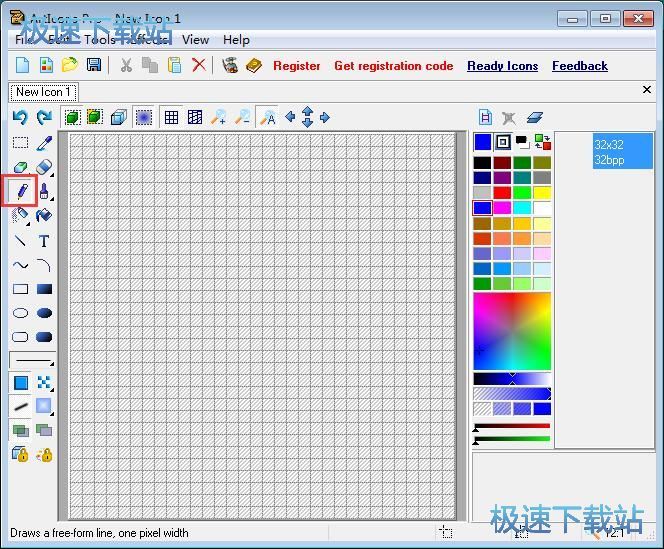Toggle the zoom text magnifier A button
Viewport: 664px width, 549px height.
click(267, 117)
